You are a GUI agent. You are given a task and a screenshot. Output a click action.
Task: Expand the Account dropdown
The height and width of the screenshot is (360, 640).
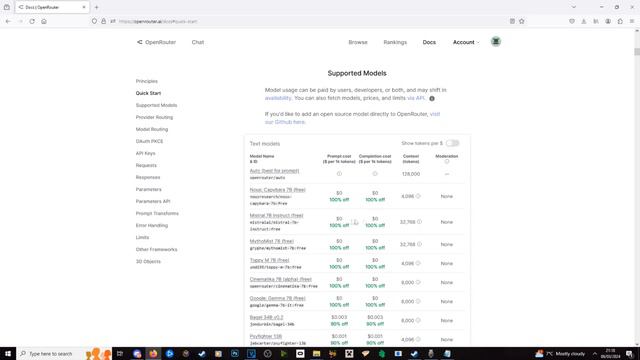point(466,42)
